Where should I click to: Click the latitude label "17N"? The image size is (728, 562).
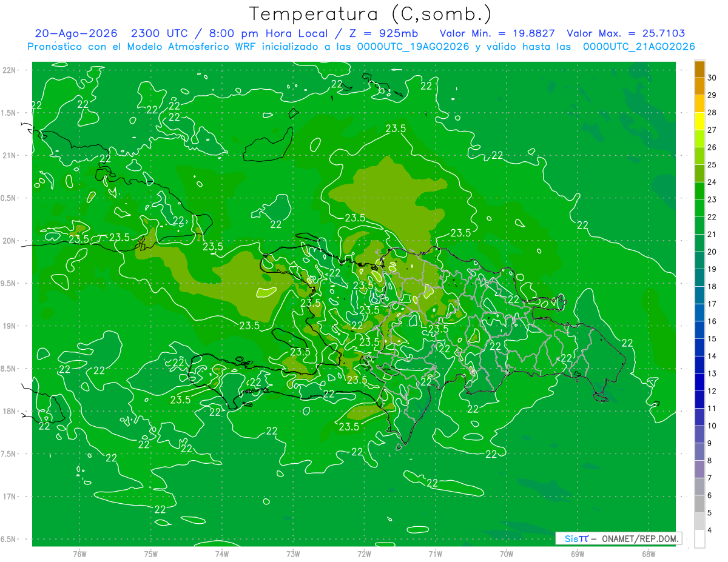tap(10, 497)
